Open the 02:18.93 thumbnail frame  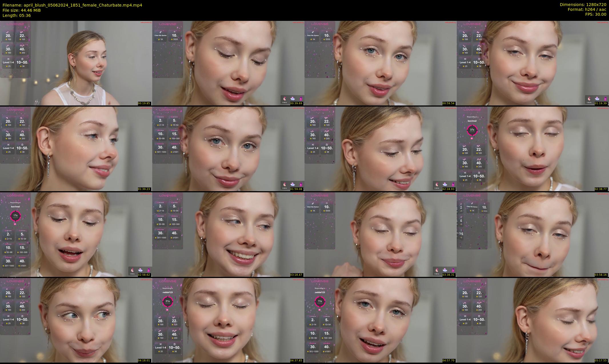pyautogui.click(x=380, y=149)
